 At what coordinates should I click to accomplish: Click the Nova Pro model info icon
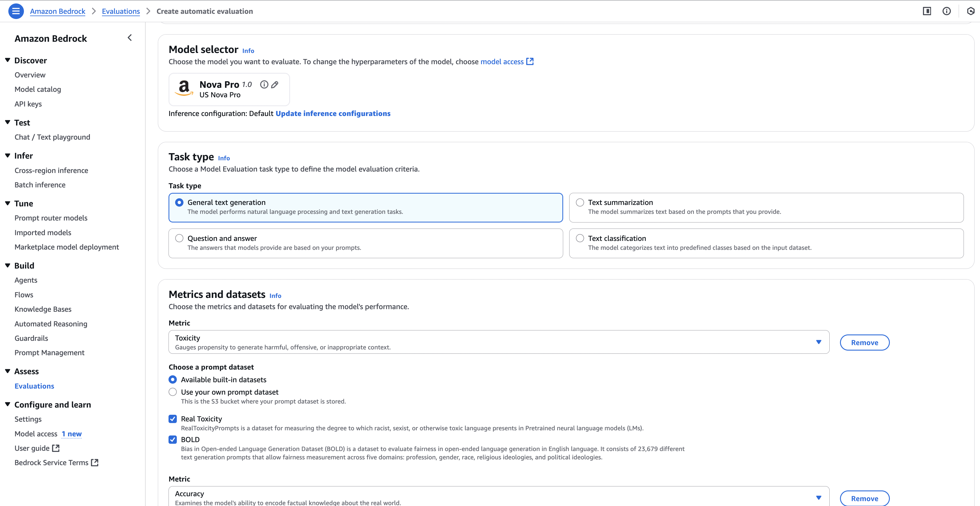coord(264,84)
